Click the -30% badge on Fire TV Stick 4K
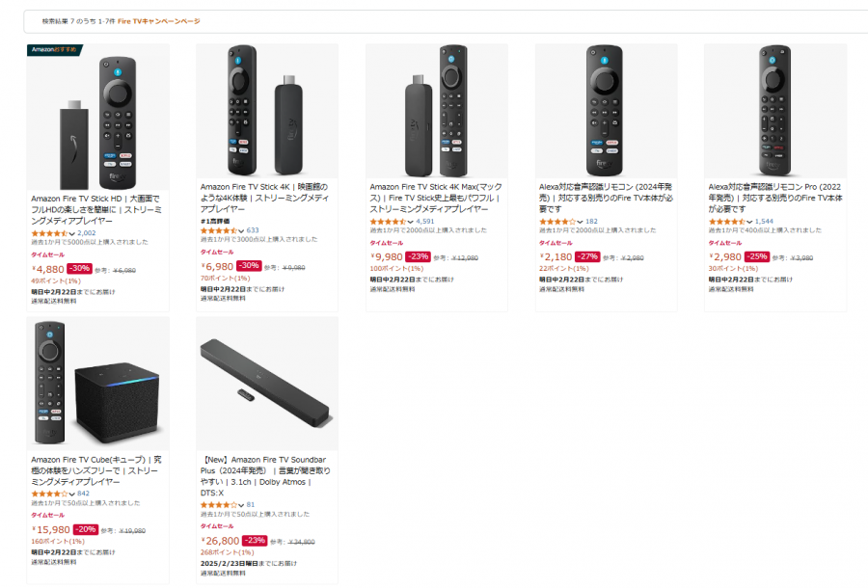Viewport: 868px width, 588px height. [249, 266]
